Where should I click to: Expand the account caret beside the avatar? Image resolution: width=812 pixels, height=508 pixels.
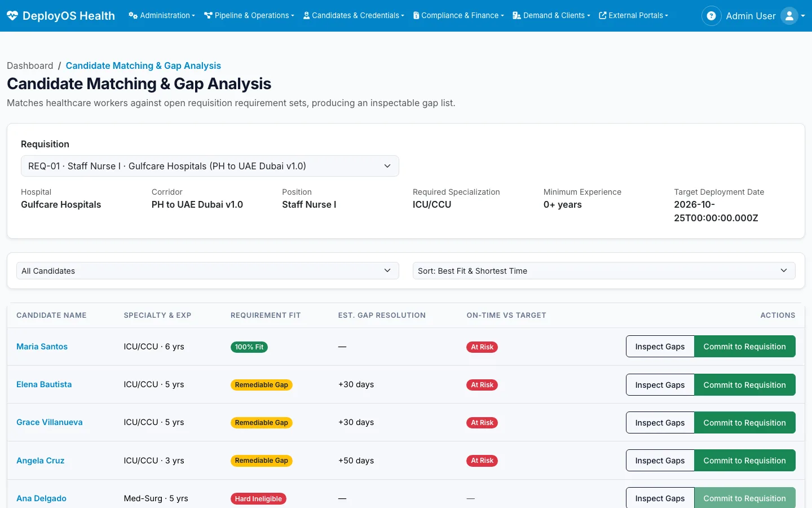[x=803, y=16]
